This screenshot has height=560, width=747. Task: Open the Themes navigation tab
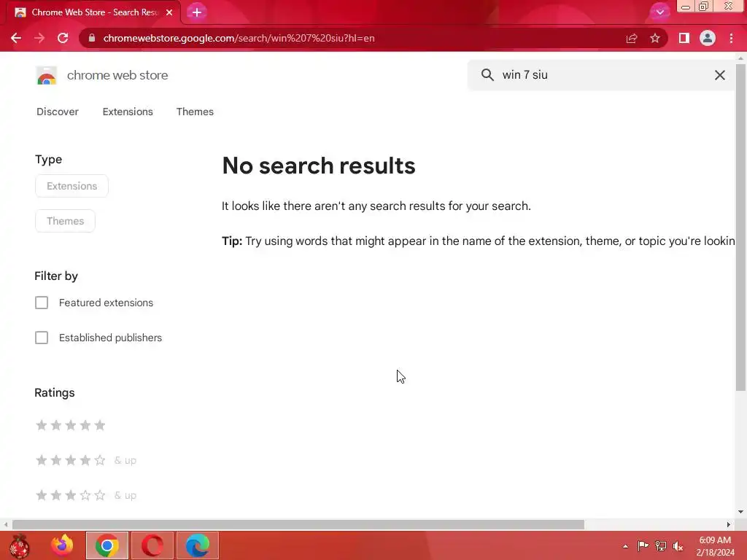tap(195, 112)
